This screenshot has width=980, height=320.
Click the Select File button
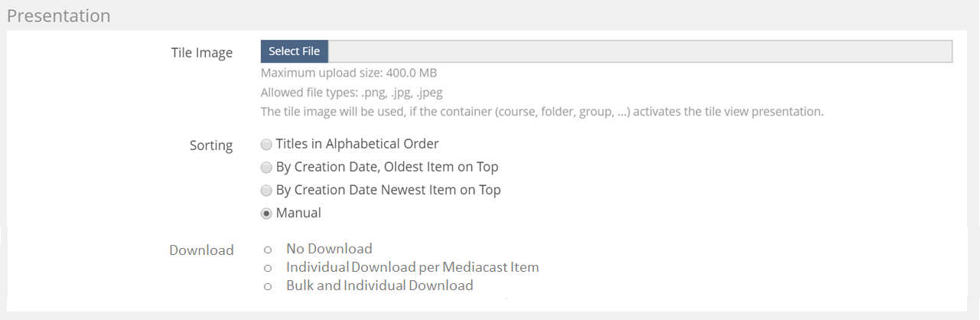pos(295,51)
